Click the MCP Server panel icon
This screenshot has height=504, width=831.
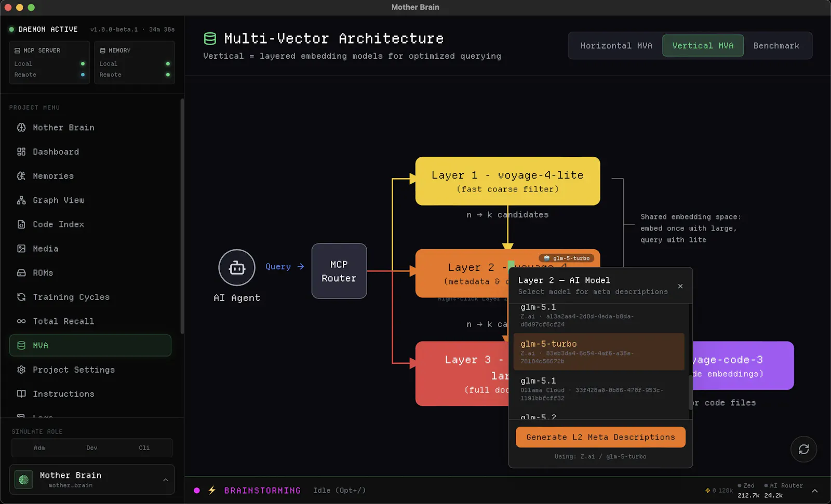17,51
